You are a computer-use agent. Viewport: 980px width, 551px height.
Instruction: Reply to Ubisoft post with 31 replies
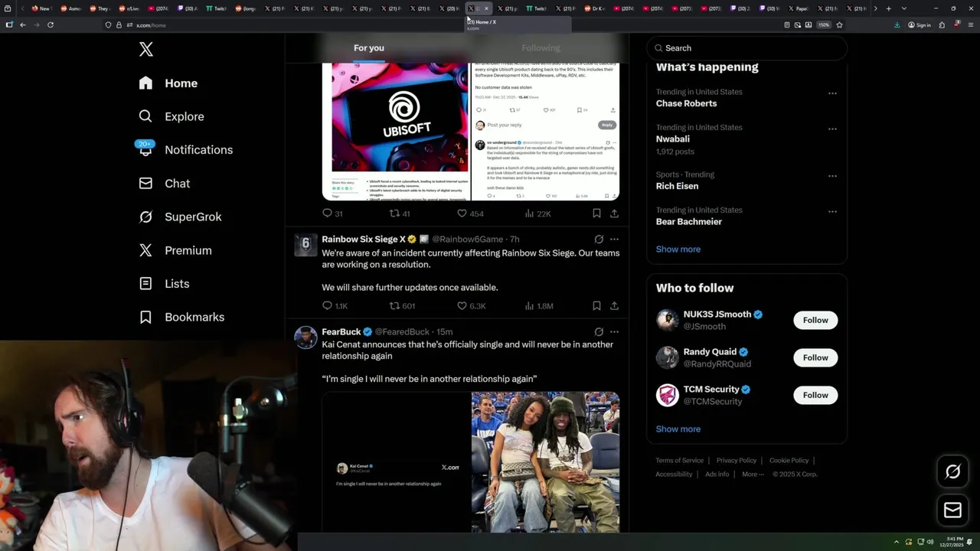click(332, 214)
